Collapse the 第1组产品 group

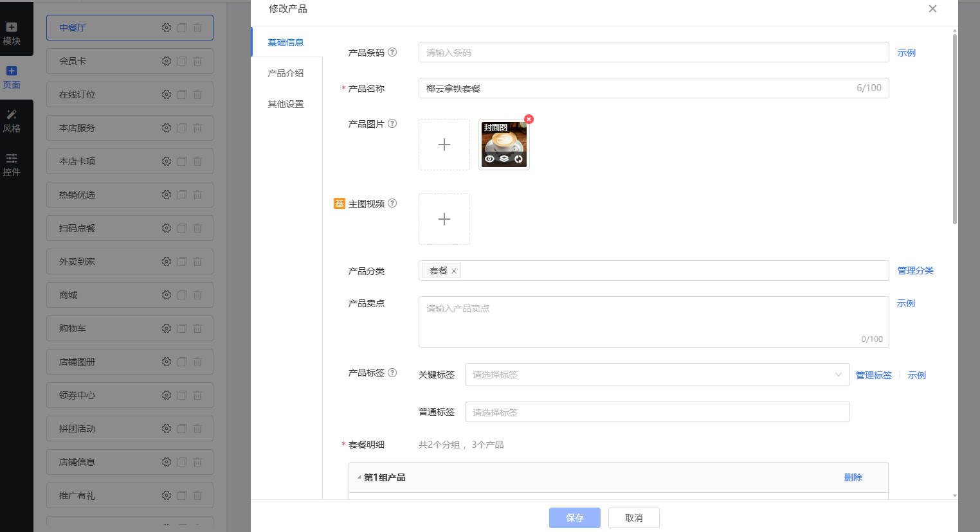[x=359, y=477]
